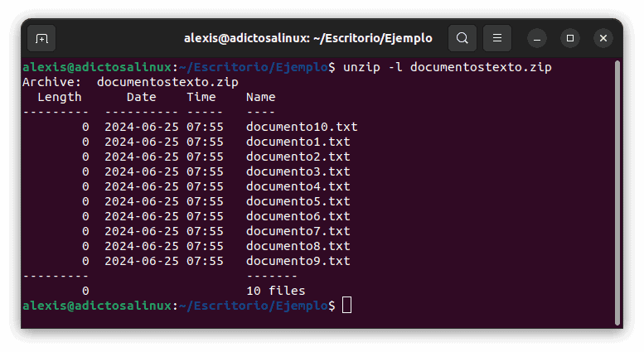Image resolution: width=644 pixels, height=352 pixels.
Task: Place cursor at the empty bottom prompt
Action: (x=346, y=306)
